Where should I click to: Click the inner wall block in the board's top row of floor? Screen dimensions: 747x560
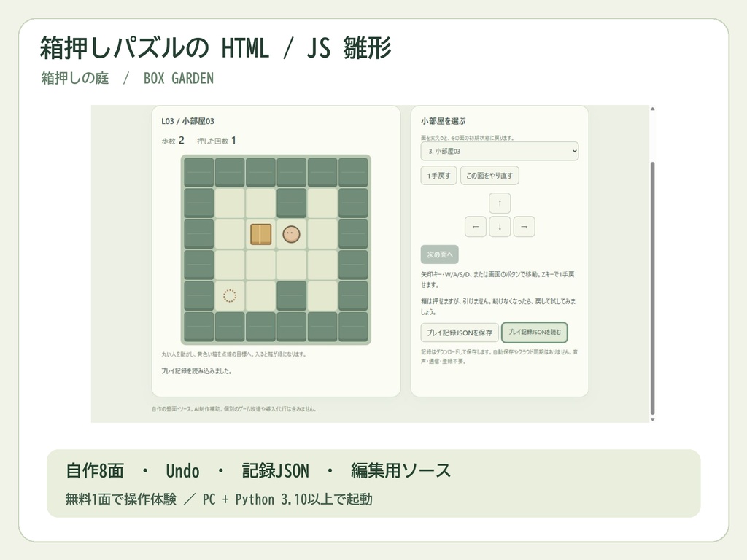tap(291, 203)
